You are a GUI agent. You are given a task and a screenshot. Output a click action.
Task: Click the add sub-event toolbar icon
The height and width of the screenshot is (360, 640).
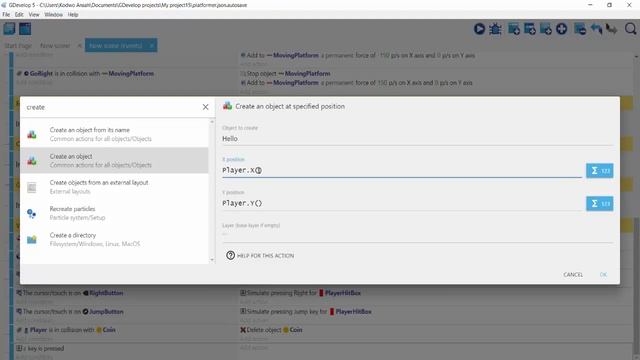click(x=530, y=29)
